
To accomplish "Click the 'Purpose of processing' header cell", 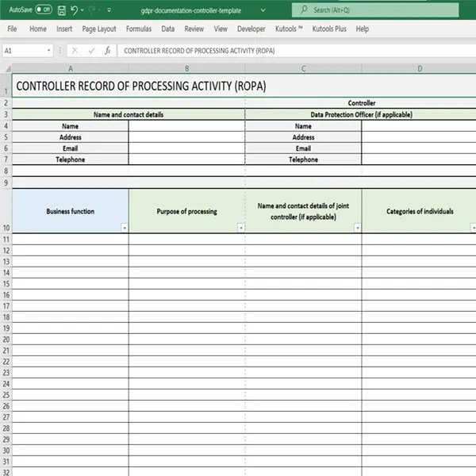I will 187,211.
